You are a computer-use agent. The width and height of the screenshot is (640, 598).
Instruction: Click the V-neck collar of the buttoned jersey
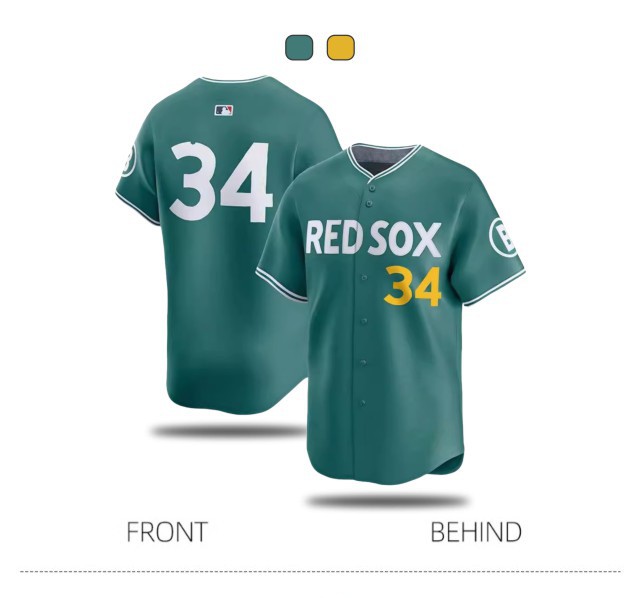(x=383, y=160)
